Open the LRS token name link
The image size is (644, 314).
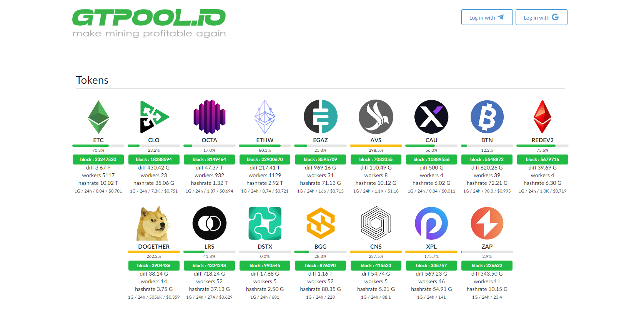tap(210, 247)
